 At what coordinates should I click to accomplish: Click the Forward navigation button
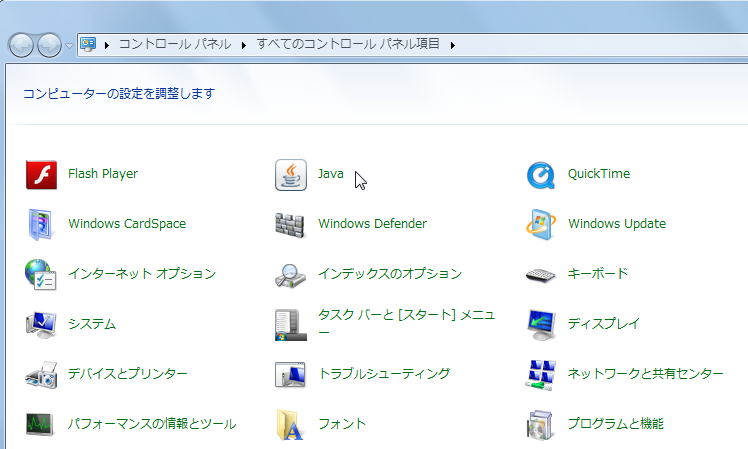(x=48, y=45)
